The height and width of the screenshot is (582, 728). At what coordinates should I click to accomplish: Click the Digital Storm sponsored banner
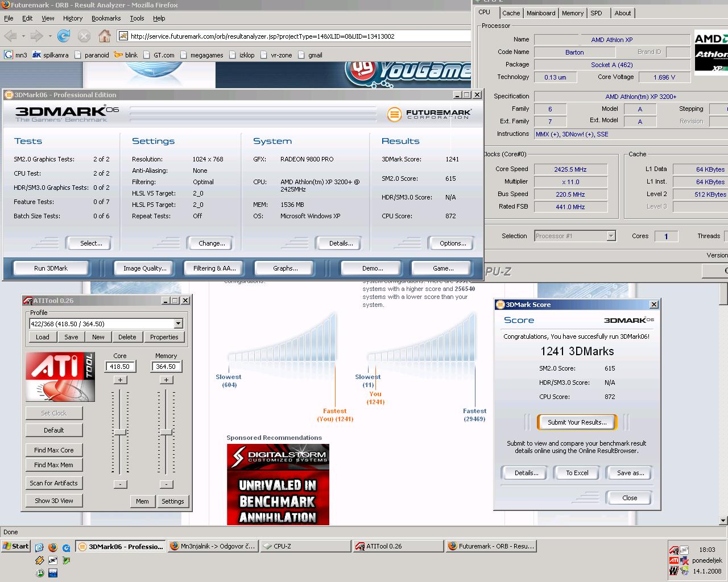click(x=278, y=484)
